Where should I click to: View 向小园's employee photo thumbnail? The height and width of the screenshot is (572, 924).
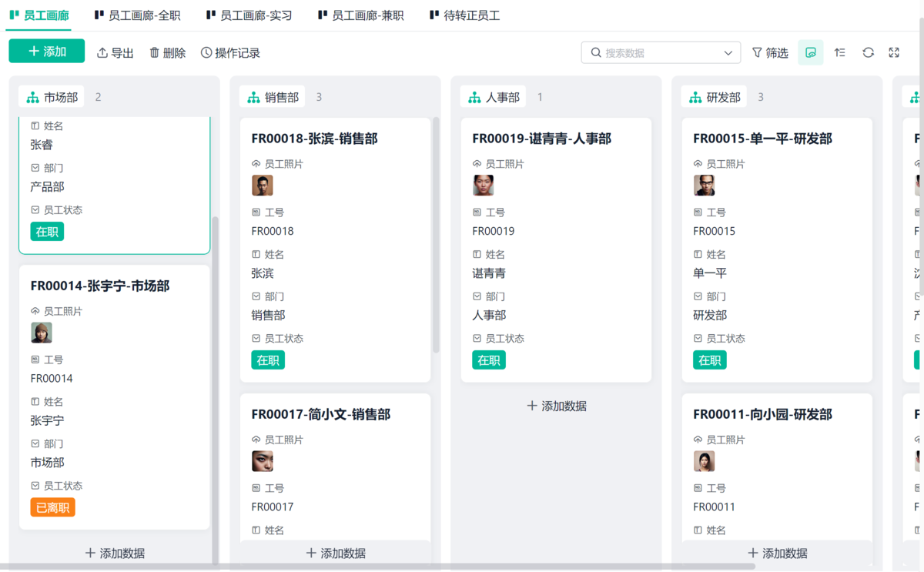pos(705,461)
